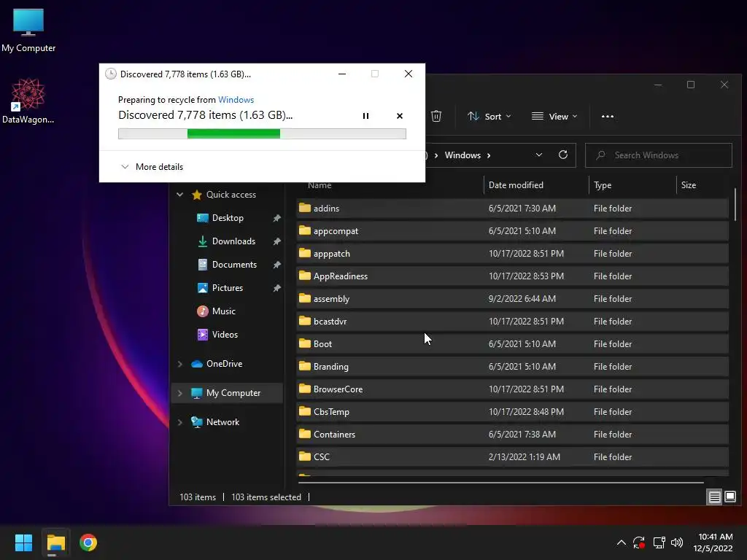Select the appcompat folder
747x560 pixels.
[x=512, y=231]
